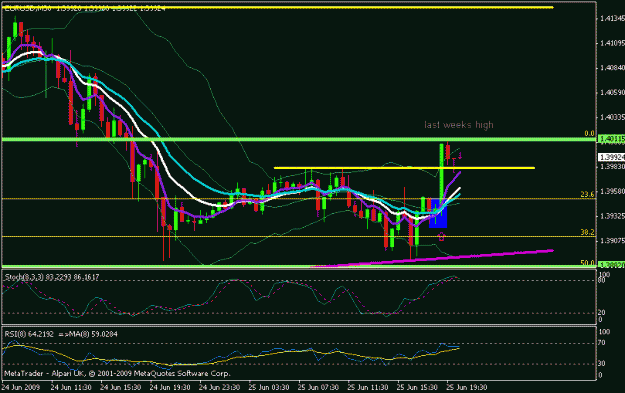Click the 1.40590 price axis value
625x393 pixels.
(x=612, y=92)
